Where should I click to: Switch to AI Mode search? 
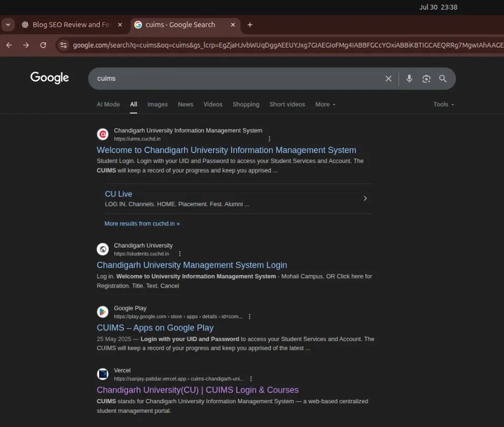tap(108, 105)
